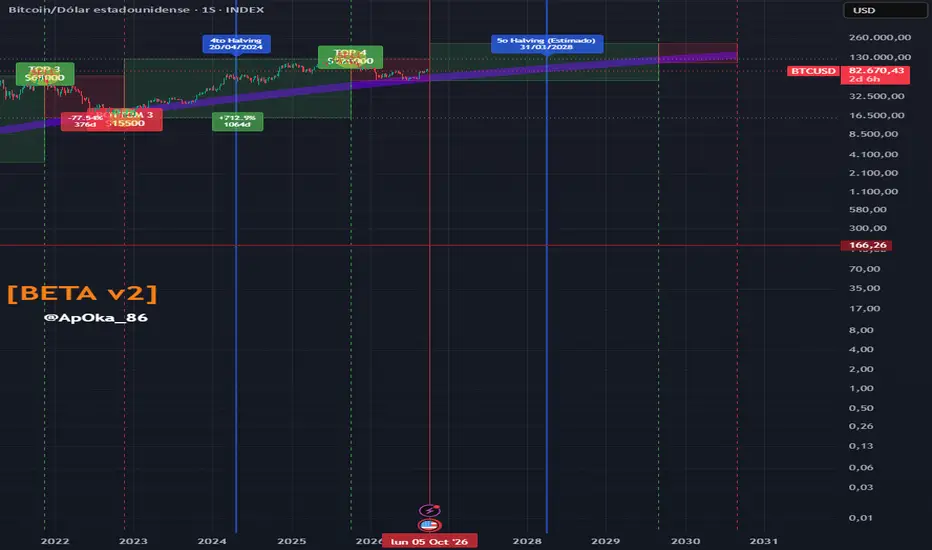Click the lun 05 Oct '26 date label
The height and width of the screenshot is (550, 932).
[x=429, y=541]
